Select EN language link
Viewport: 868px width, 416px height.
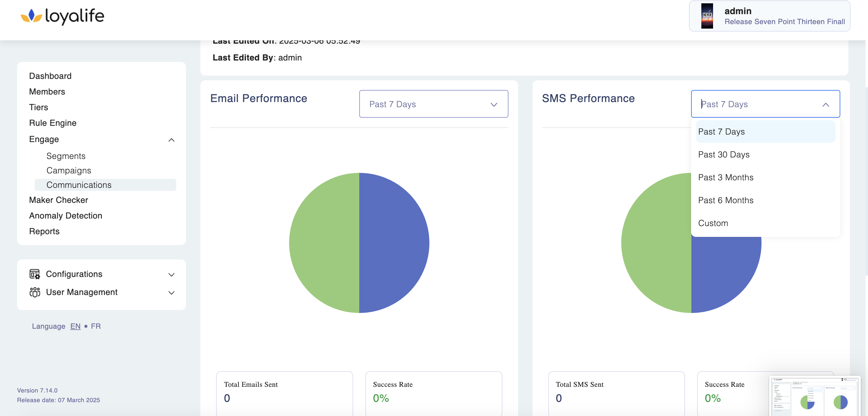coord(75,326)
